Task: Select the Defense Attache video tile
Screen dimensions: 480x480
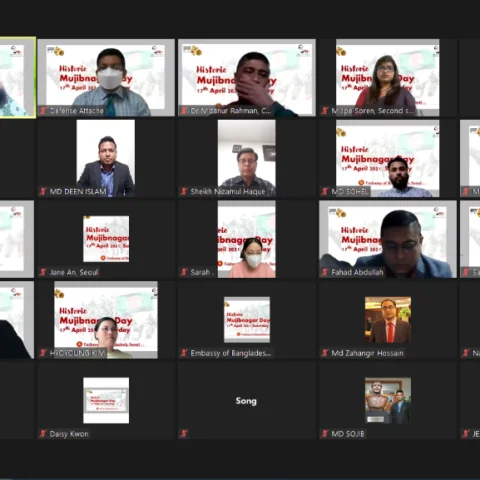Action: [x=106, y=78]
